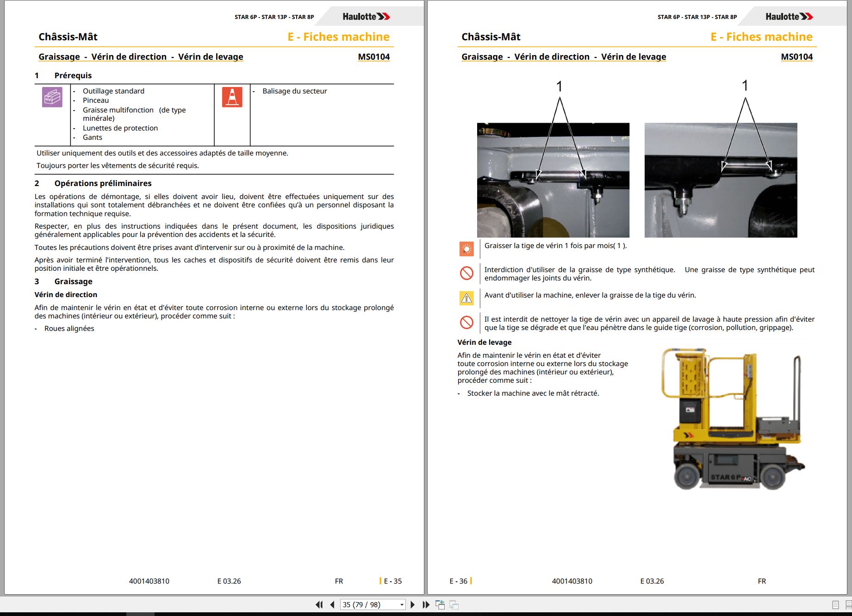Viewport: 852px width, 616px height.
Task: Open the page number dropdown arrow
Action: (402, 604)
